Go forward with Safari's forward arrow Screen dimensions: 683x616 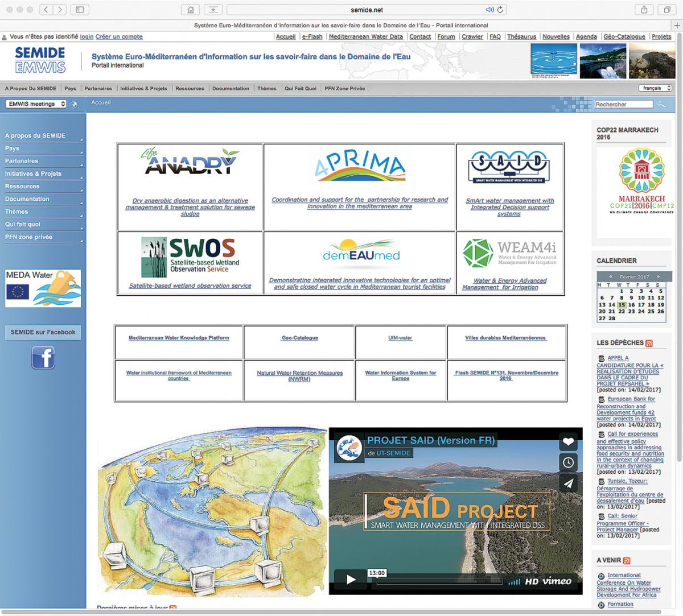tap(60, 10)
